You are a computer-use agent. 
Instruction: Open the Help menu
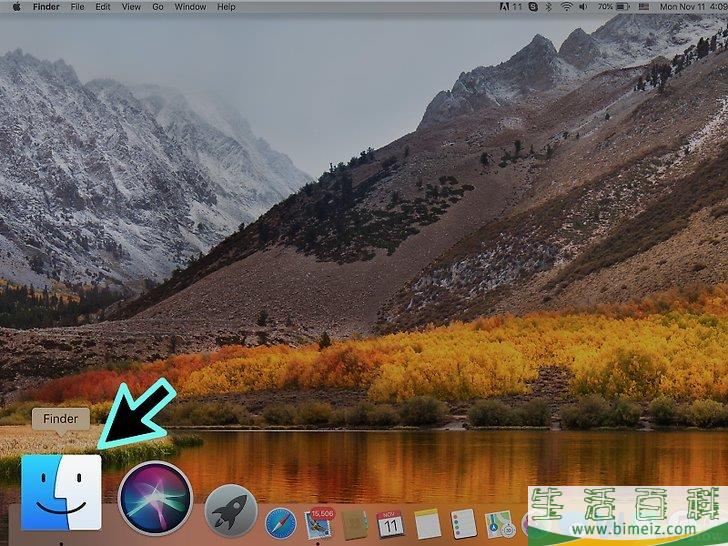pyautogui.click(x=226, y=6)
